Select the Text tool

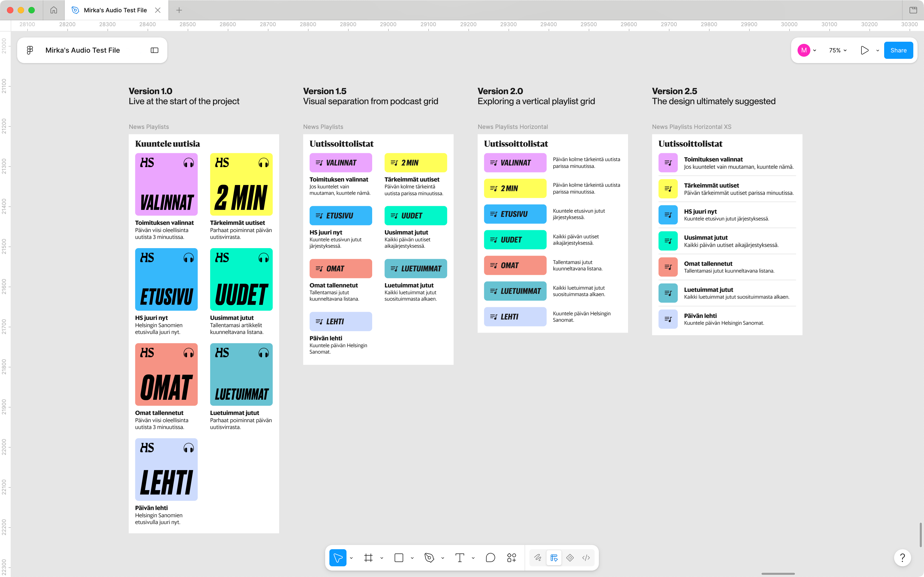click(460, 557)
